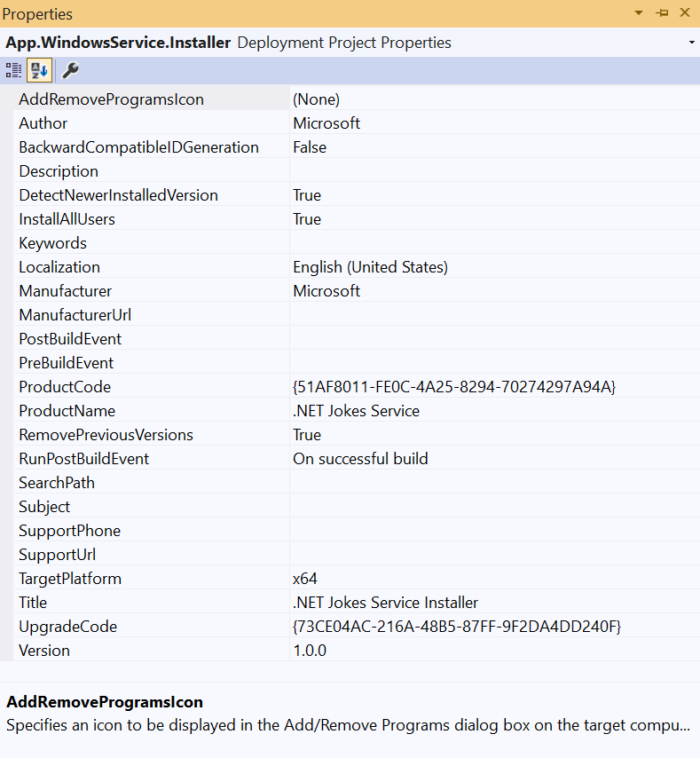The height and width of the screenshot is (758, 700).
Task: Click the False value of BackwardCompatibleIDGeneration
Action: click(x=310, y=147)
